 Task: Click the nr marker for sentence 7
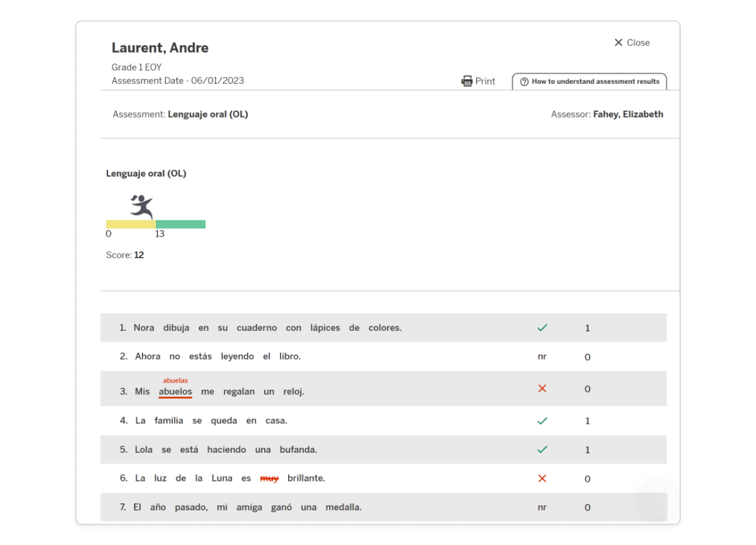pyautogui.click(x=542, y=507)
